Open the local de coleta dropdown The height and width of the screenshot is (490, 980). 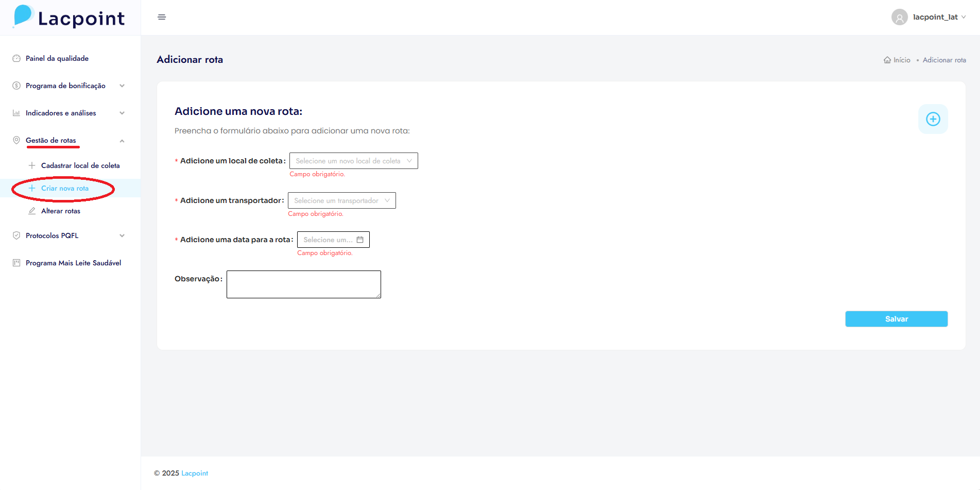pyautogui.click(x=353, y=161)
